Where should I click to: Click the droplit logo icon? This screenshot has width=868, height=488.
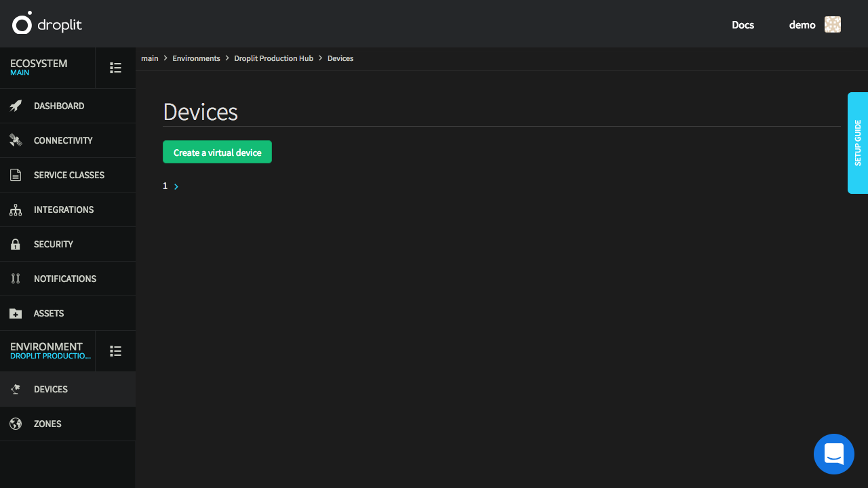point(22,23)
